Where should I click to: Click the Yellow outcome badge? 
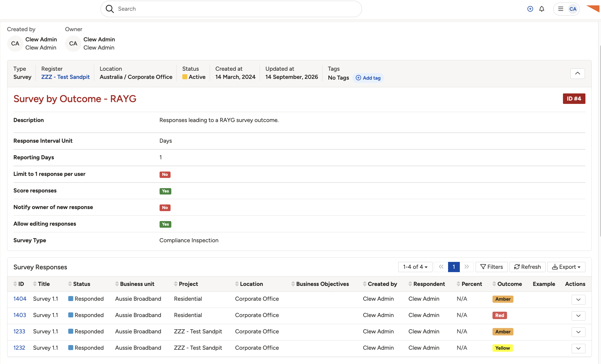click(502, 348)
